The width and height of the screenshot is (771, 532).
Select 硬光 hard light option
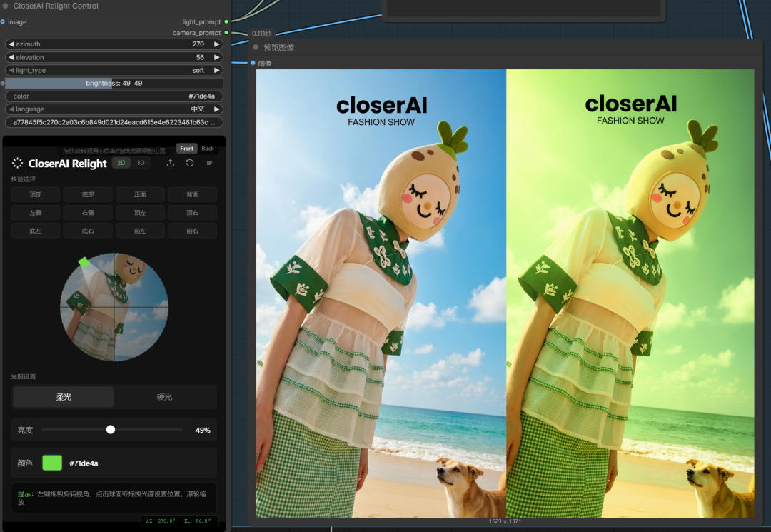pos(165,397)
